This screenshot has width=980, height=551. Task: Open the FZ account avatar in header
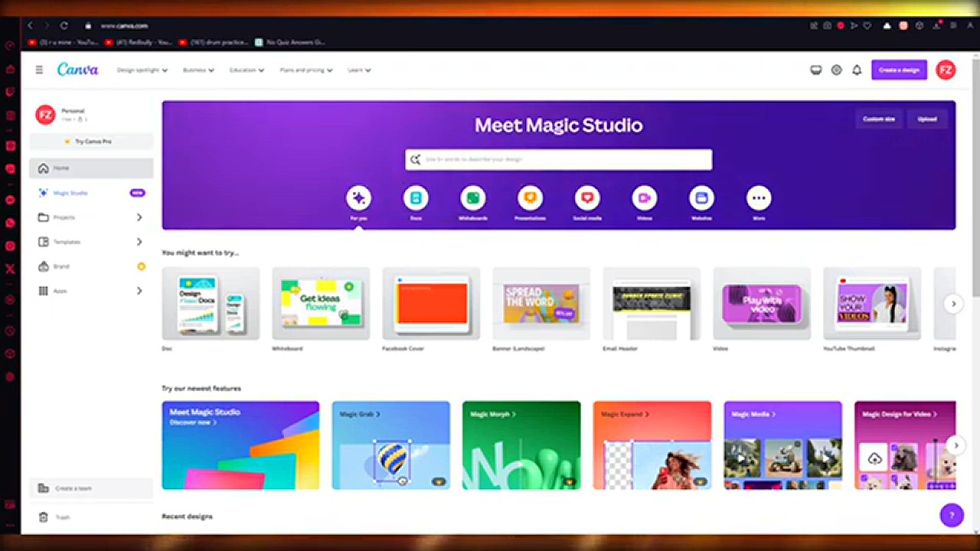[x=946, y=70]
